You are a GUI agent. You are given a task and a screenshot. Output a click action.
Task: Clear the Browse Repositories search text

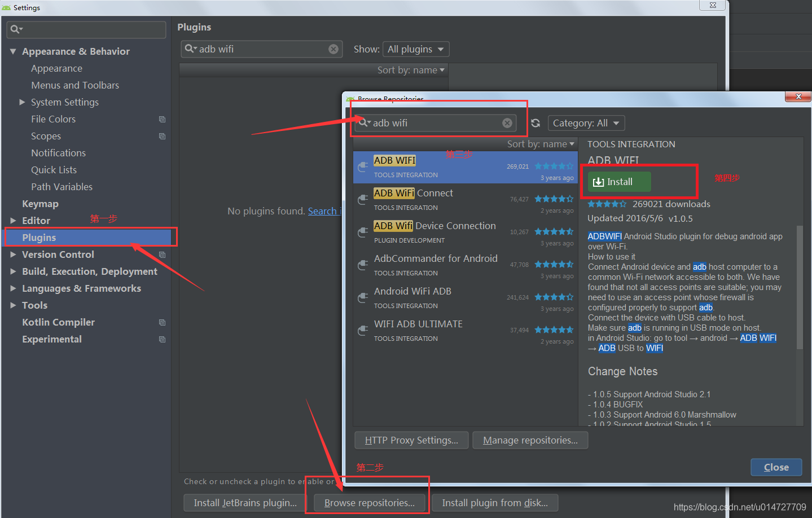[507, 123]
